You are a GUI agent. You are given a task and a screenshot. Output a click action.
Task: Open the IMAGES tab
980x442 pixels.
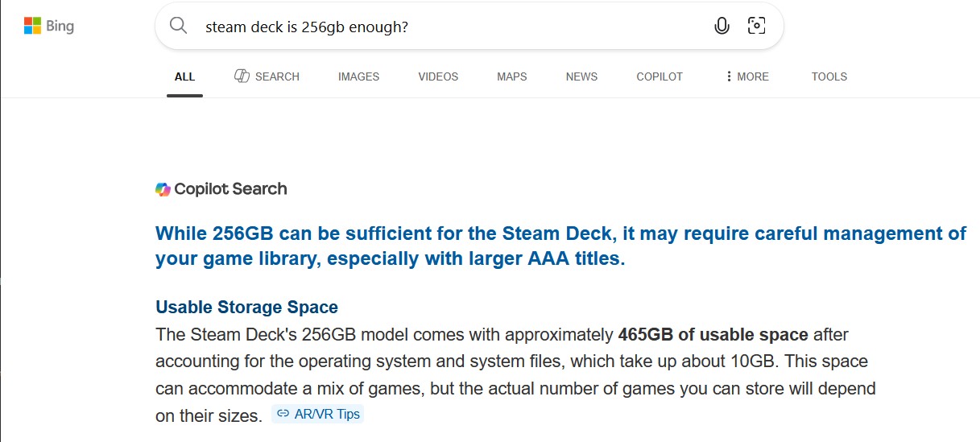click(x=358, y=76)
